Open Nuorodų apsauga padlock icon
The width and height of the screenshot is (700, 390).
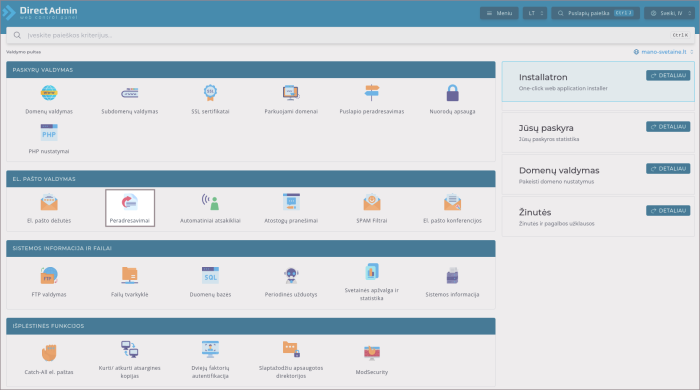[x=452, y=93]
